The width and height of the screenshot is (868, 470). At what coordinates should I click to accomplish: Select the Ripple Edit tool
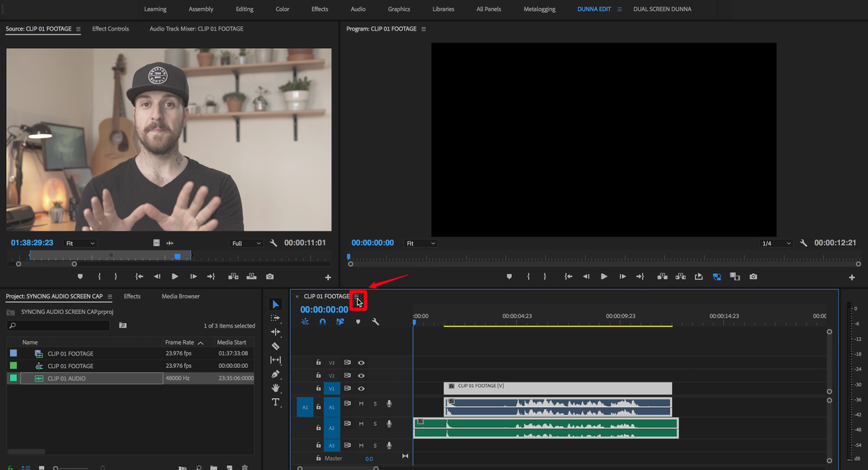pyautogui.click(x=275, y=332)
